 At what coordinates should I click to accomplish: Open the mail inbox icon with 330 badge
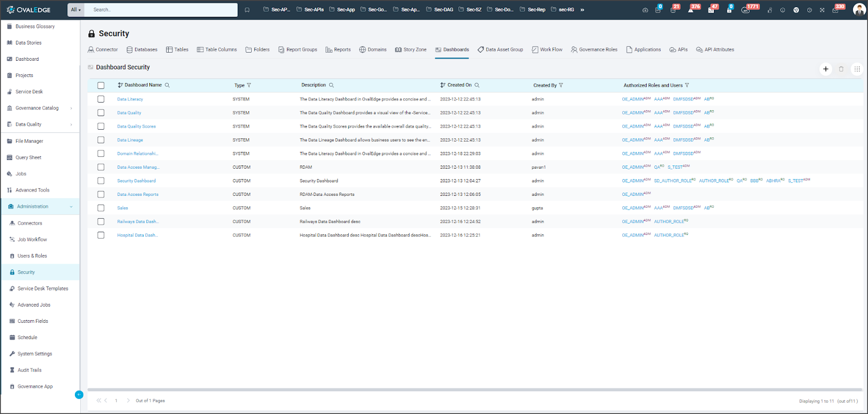pos(835,10)
